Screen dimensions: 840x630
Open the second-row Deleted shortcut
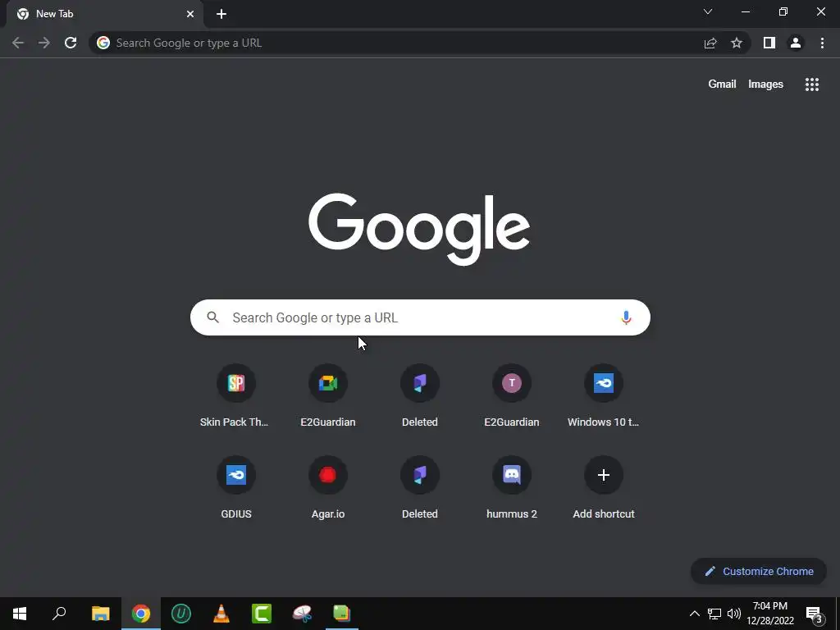(420, 488)
